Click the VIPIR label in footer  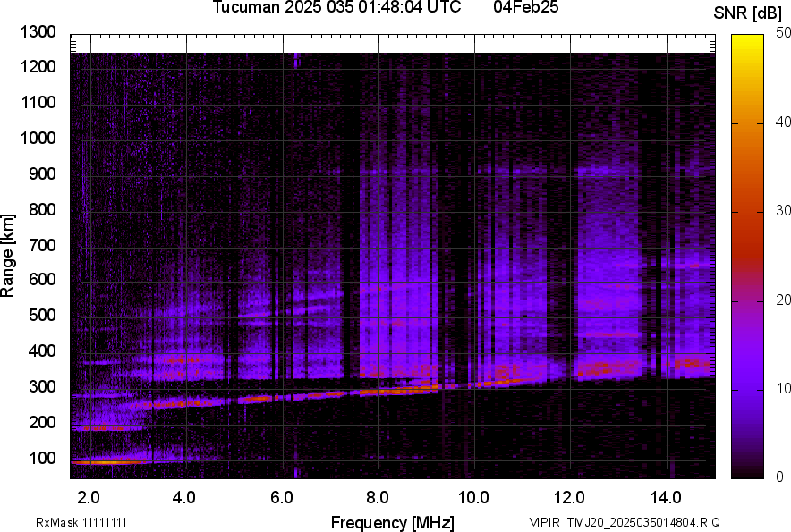[x=541, y=522]
